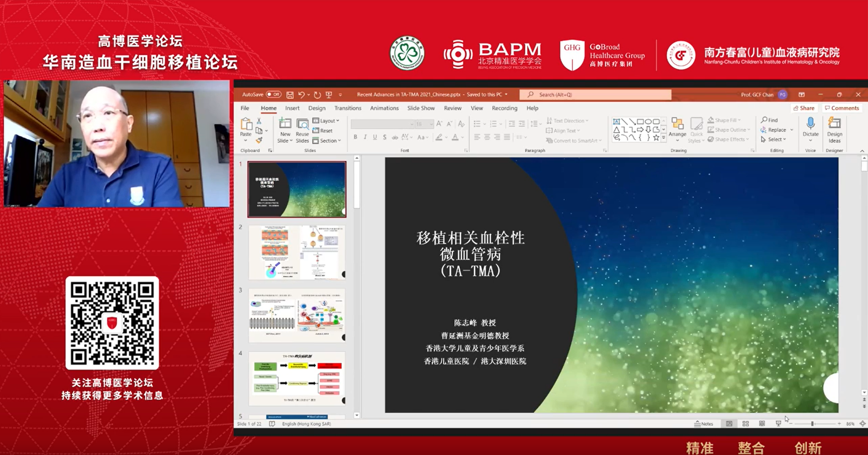Click the Share button

tap(804, 108)
